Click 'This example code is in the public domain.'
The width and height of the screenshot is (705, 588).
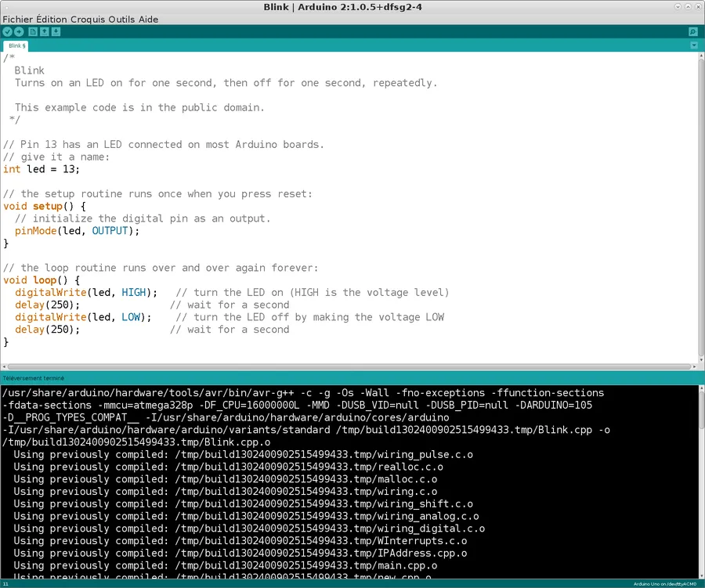[139, 107]
